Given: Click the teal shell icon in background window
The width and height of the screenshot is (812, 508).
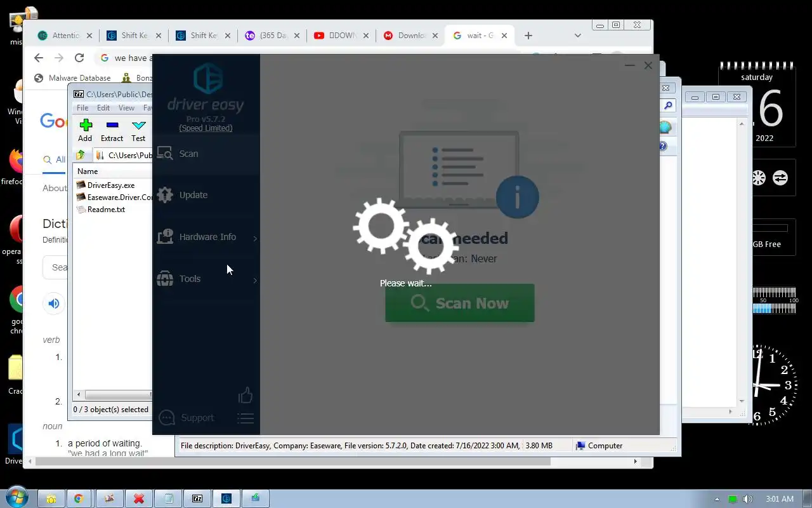Looking at the screenshot, I should (665, 127).
